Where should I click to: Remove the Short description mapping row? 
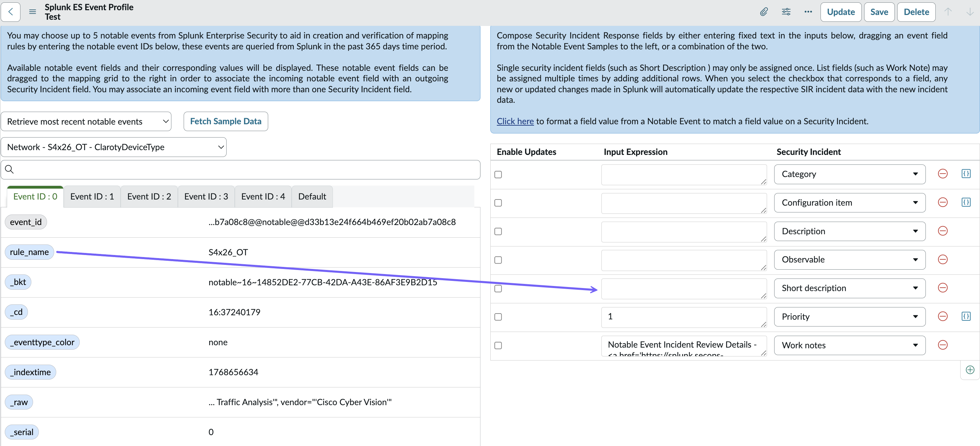pos(943,288)
